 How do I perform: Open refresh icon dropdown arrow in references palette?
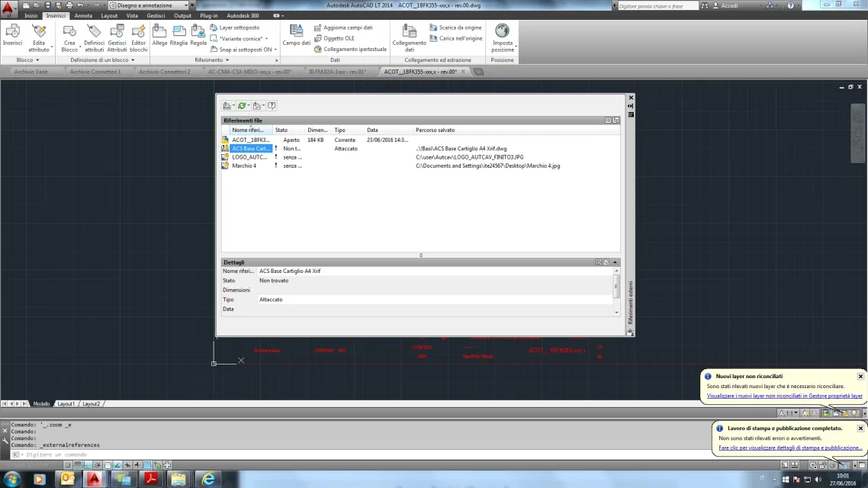249,106
